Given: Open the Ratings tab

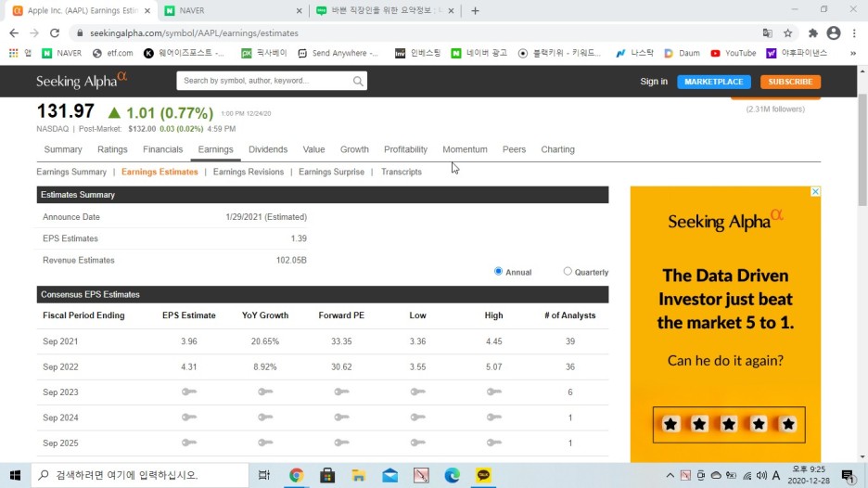Looking at the screenshot, I should click(x=112, y=149).
